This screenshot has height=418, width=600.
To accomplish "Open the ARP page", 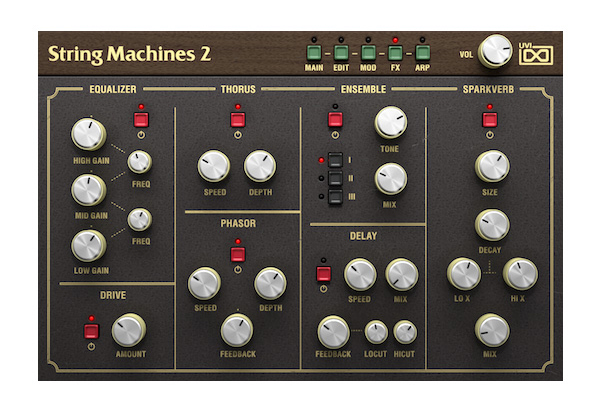I will [422, 53].
